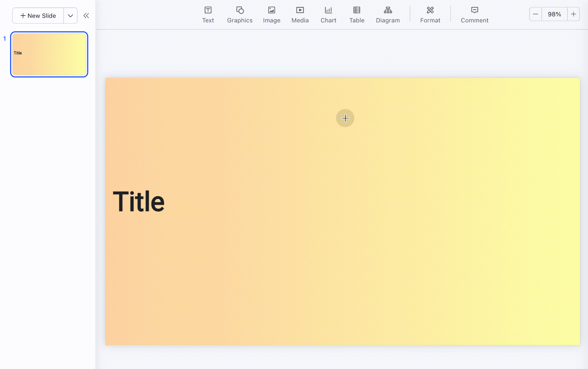
Task: Select slide 1 in the navigator
Action: pyautogui.click(x=49, y=54)
